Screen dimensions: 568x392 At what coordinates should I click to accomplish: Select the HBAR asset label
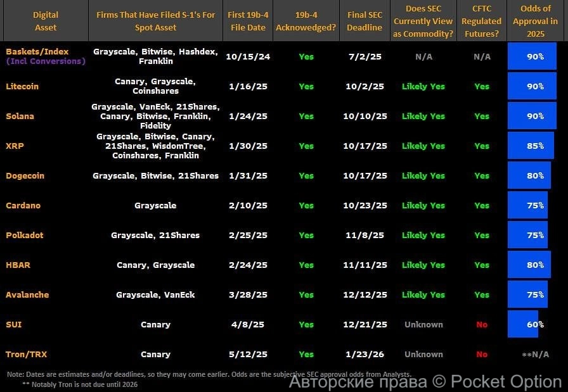[x=18, y=265]
